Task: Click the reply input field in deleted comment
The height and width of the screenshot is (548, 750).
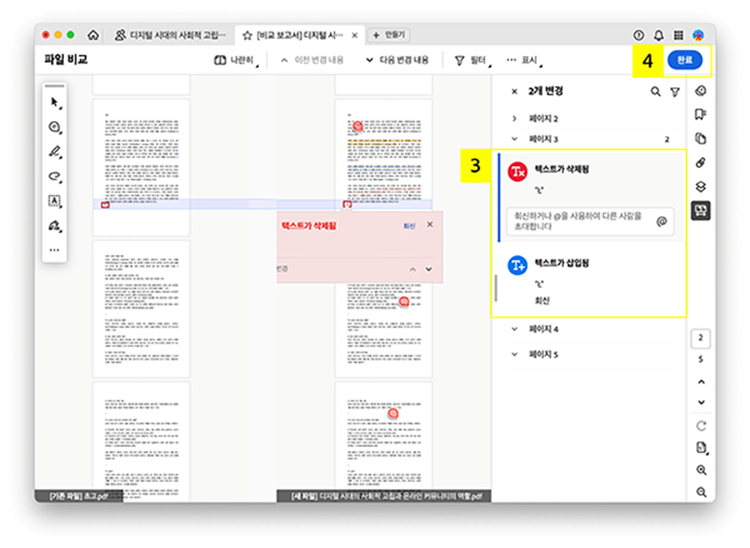Action: pos(590,221)
